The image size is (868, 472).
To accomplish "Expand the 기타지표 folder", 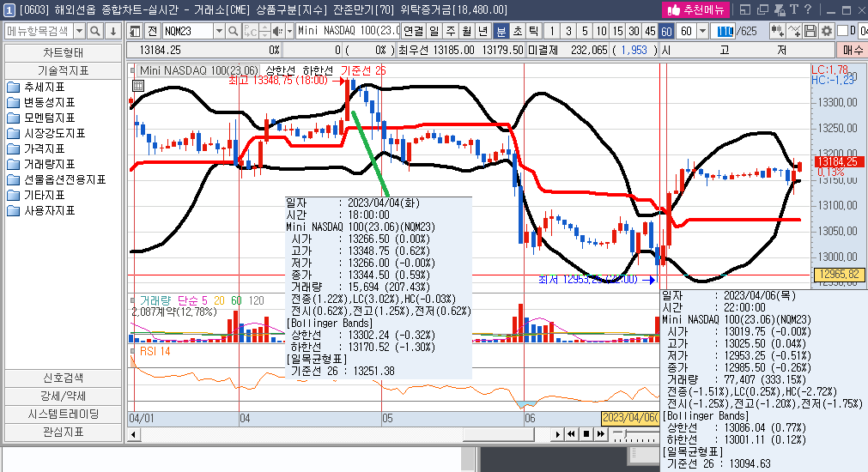I will 37,196.
